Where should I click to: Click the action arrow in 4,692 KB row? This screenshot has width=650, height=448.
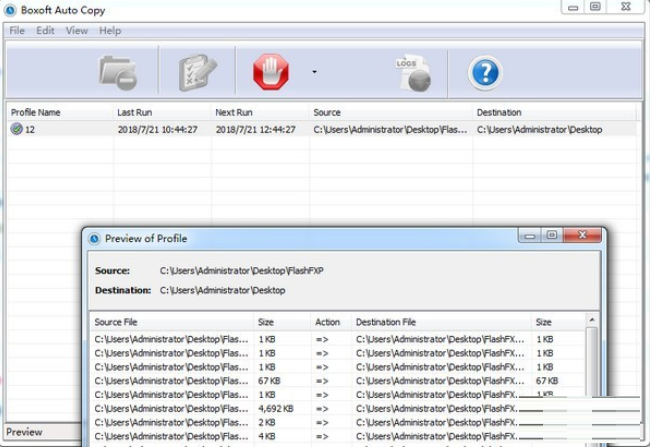click(x=322, y=409)
